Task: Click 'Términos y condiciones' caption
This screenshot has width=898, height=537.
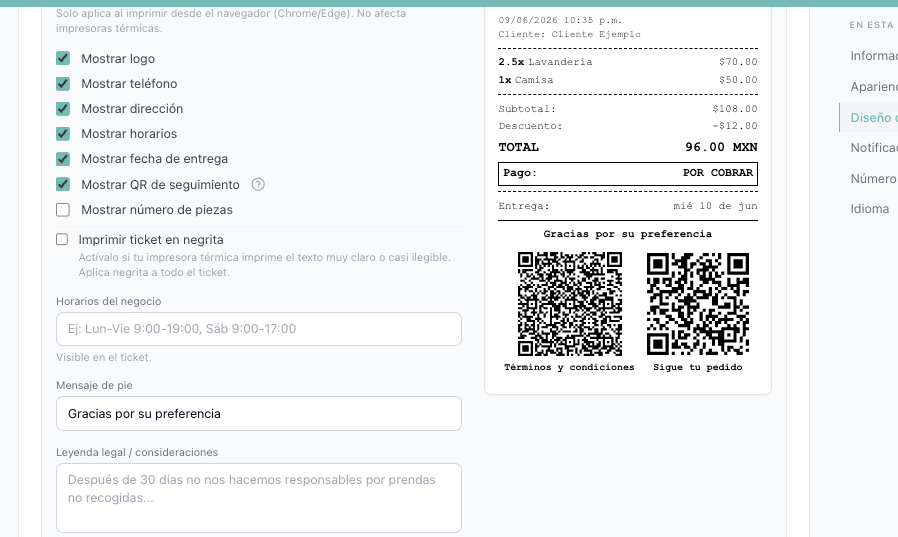Action: (x=569, y=367)
